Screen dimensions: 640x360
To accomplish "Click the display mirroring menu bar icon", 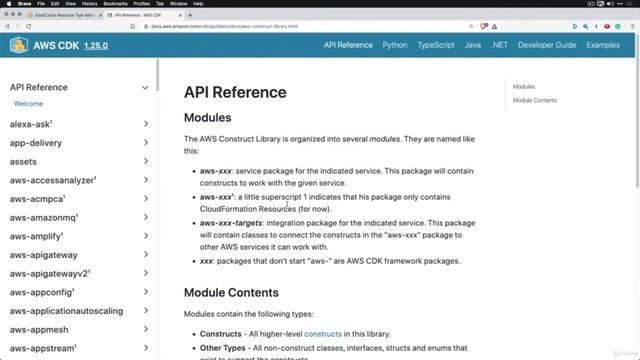I will click(x=600, y=4).
